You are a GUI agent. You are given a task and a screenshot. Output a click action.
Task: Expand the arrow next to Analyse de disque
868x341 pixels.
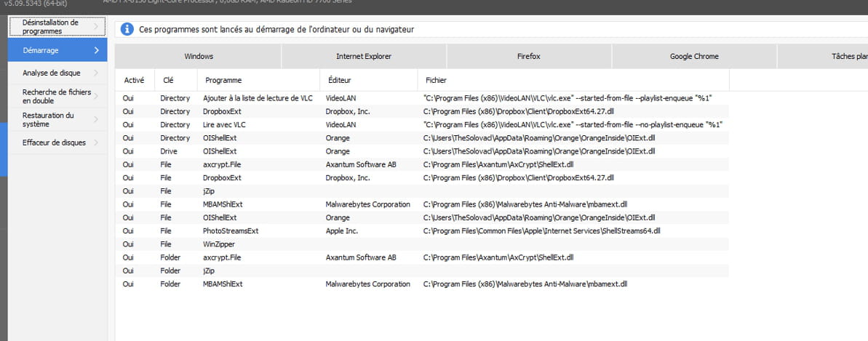tap(96, 73)
